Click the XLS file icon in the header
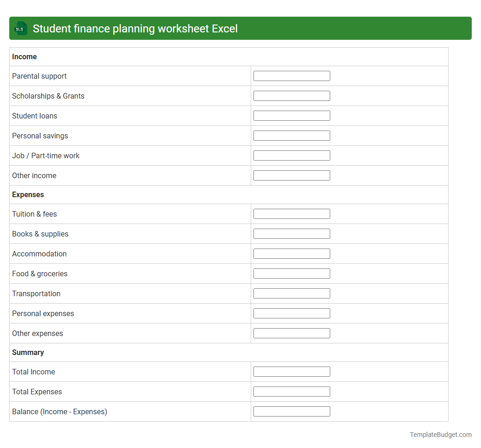481x448 pixels. [20, 28]
